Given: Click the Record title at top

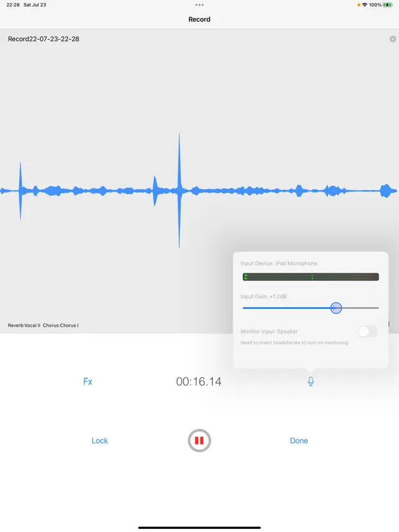Looking at the screenshot, I should tap(199, 19).
